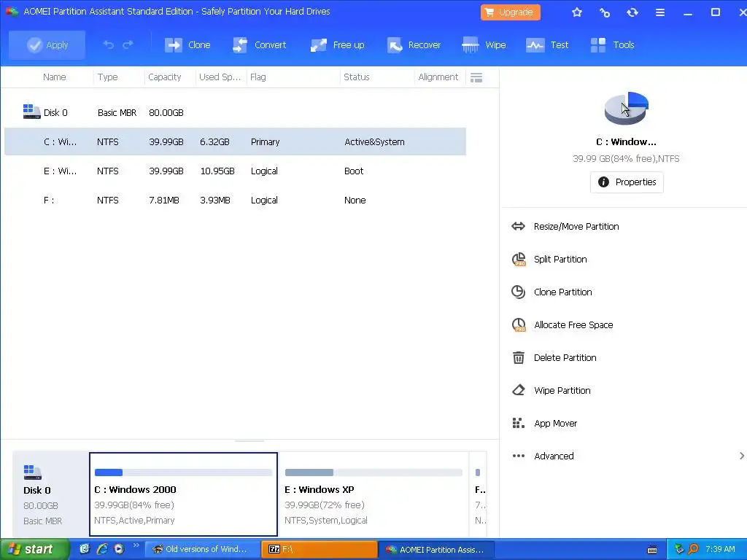
Task: Click the Resize/Move Partition icon
Action: pos(519,226)
